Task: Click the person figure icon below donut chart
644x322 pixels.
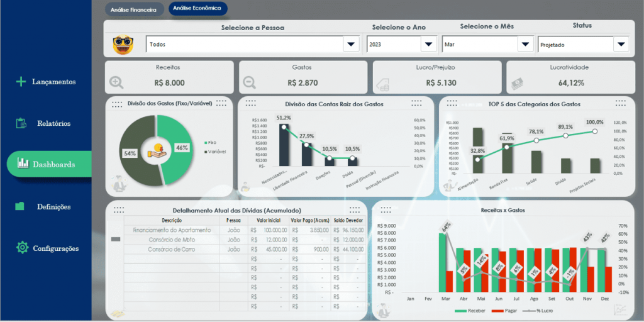Action: pos(119,183)
